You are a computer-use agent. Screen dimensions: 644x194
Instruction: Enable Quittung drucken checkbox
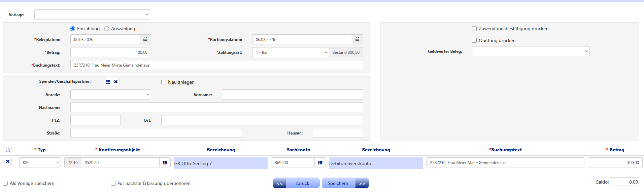pos(474,40)
